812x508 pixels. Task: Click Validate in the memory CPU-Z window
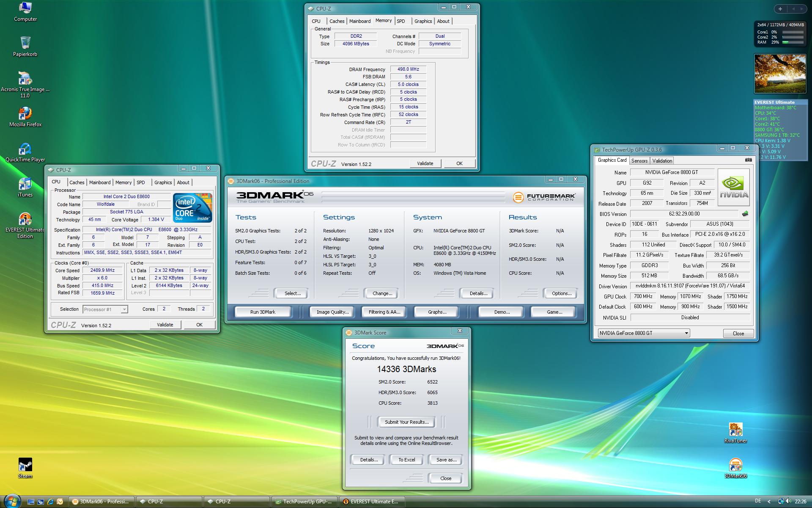tap(425, 163)
